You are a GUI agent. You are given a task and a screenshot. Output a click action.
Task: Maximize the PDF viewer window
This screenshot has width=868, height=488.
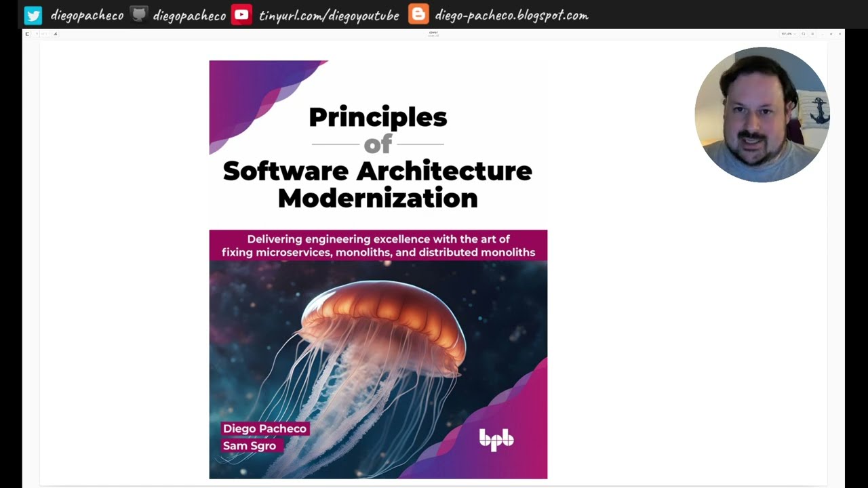tap(831, 34)
